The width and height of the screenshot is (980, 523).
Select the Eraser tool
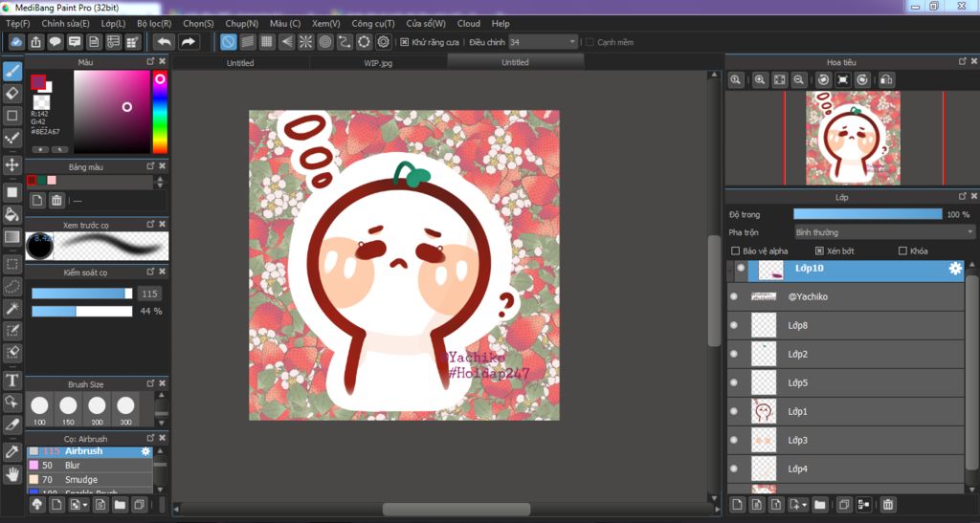pos(11,94)
